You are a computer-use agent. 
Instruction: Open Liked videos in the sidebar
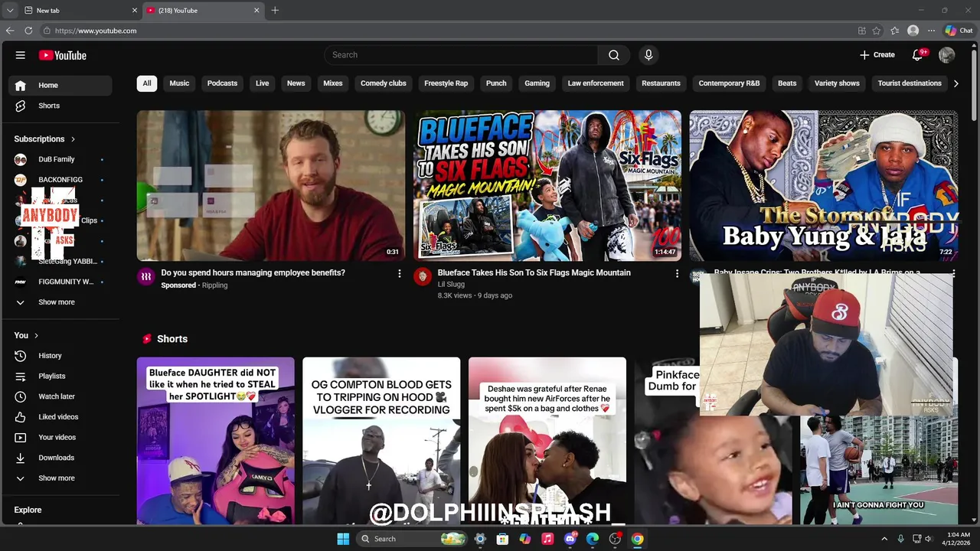tap(60, 417)
